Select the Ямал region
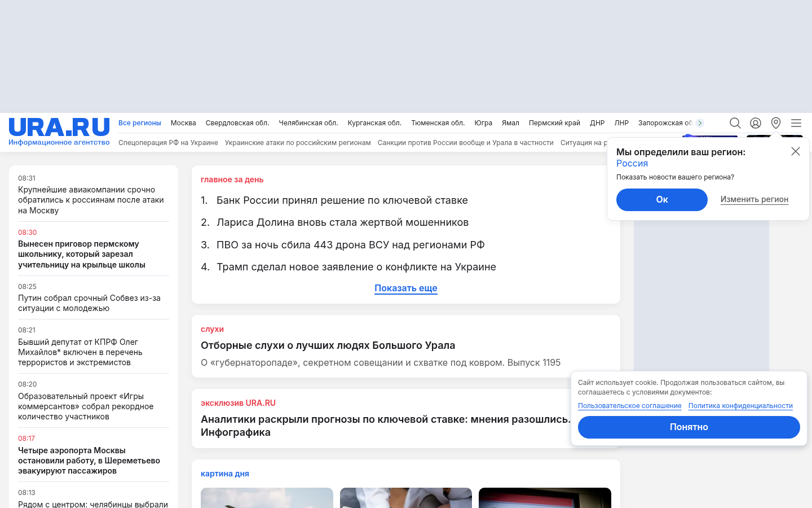The image size is (812, 508). [510, 123]
